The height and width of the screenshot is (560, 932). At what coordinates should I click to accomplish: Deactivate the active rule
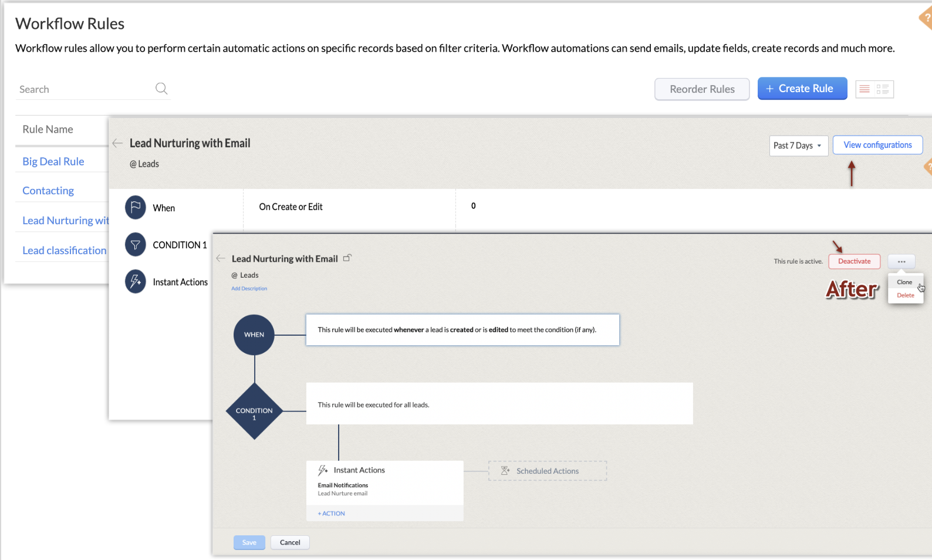coord(854,261)
